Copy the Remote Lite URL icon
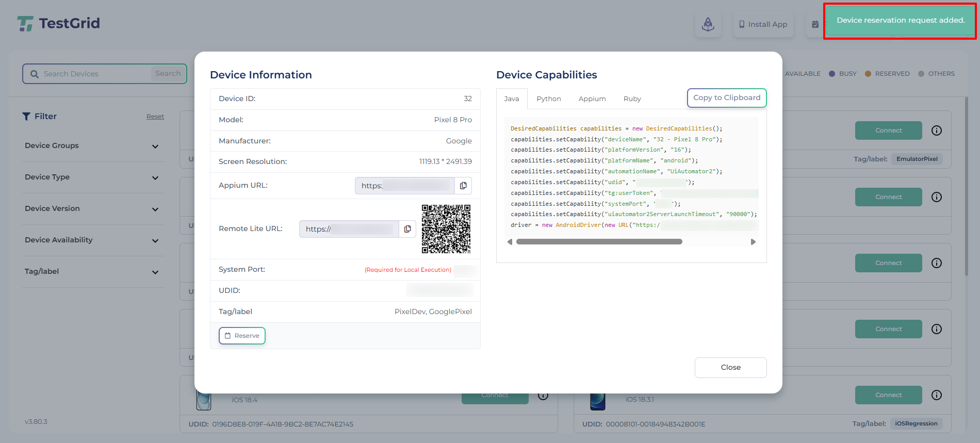 tap(407, 229)
